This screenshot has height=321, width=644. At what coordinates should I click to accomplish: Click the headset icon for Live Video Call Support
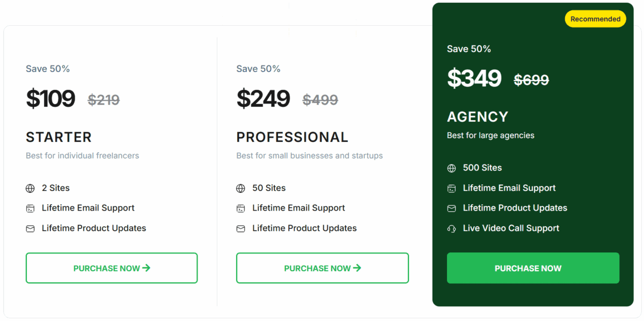point(451,229)
